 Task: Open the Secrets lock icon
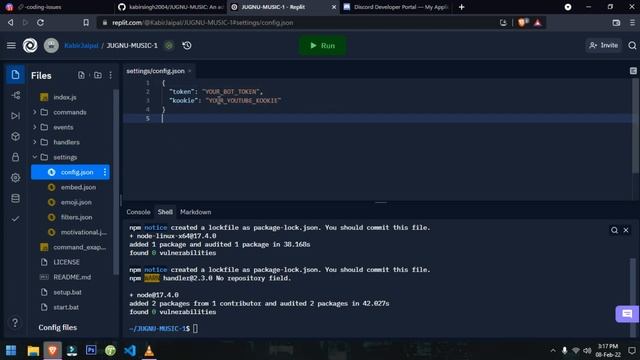point(16,157)
